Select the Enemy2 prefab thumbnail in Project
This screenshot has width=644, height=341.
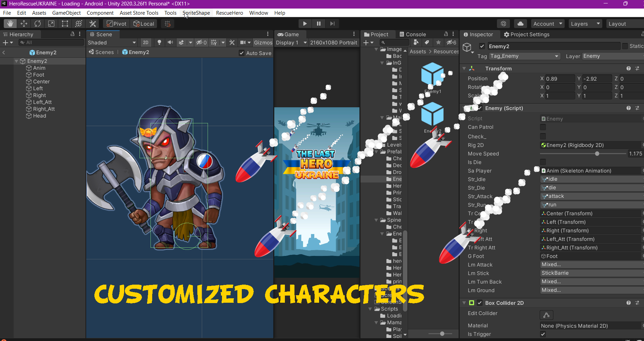433,118
